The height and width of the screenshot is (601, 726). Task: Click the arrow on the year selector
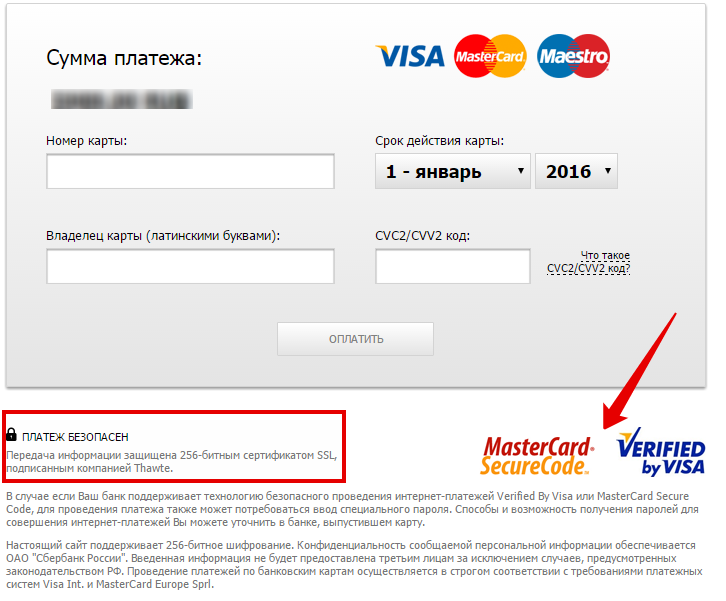608,171
